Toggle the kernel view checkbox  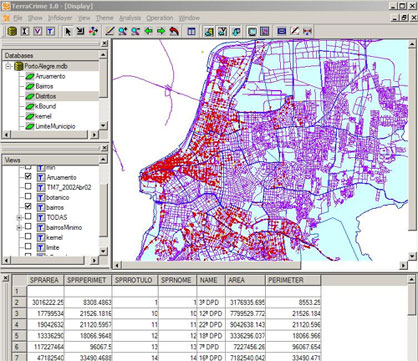coord(28,236)
